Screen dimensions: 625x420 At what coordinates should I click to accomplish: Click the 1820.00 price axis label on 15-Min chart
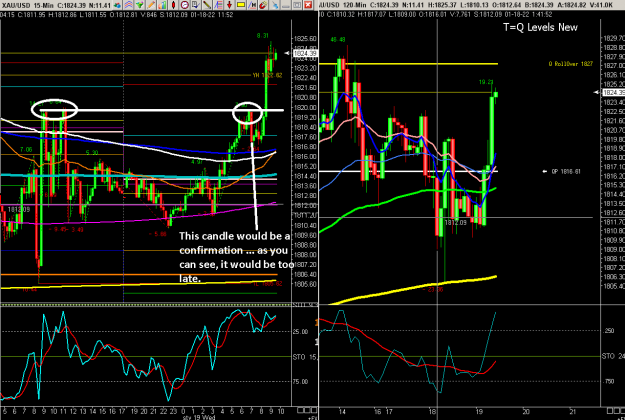click(x=305, y=108)
